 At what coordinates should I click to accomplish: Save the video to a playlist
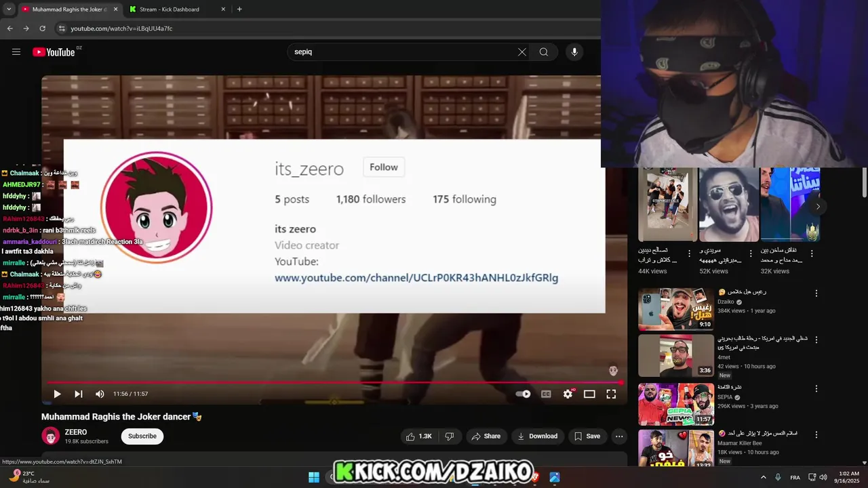coord(587,436)
